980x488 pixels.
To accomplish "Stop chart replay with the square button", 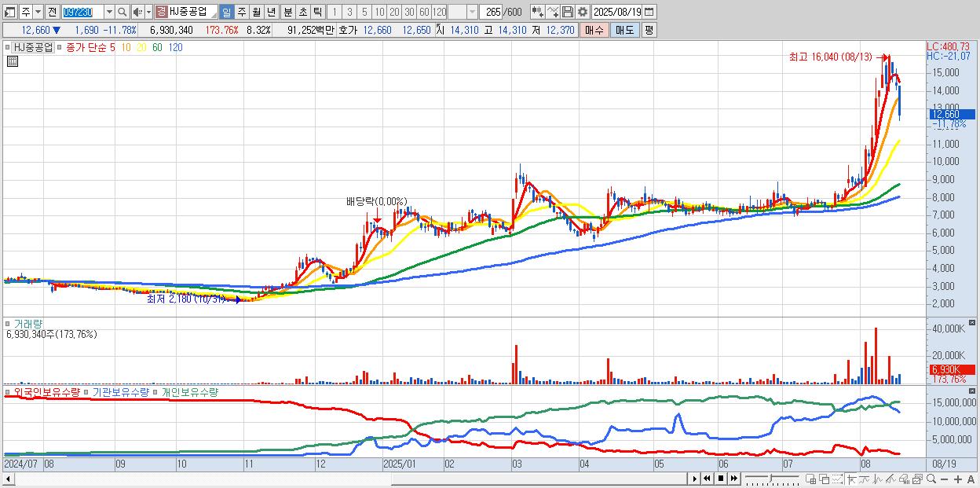I will pyautogui.click(x=721, y=479).
